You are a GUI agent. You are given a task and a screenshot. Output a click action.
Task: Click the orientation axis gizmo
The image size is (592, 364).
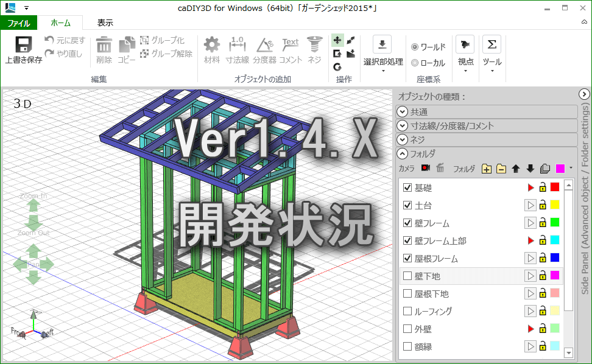tap(33, 325)
